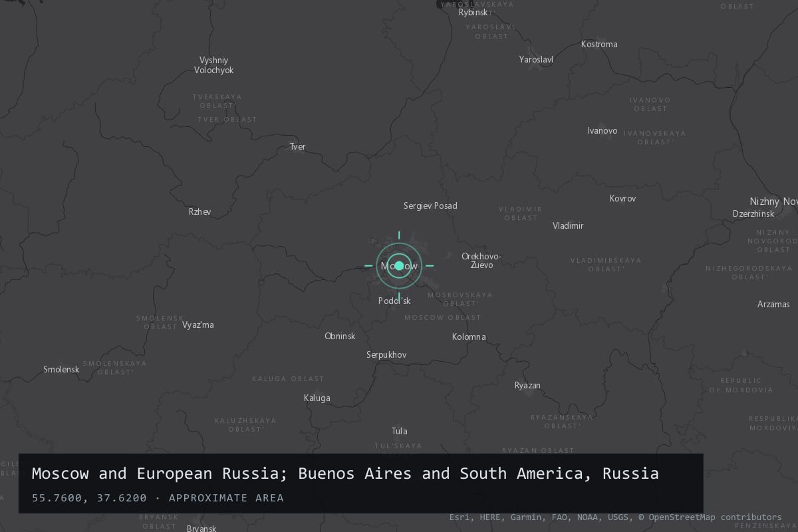Click the RYAZANSKAYA OBLAST' label

pyautogui.click(x=562, y=422)
